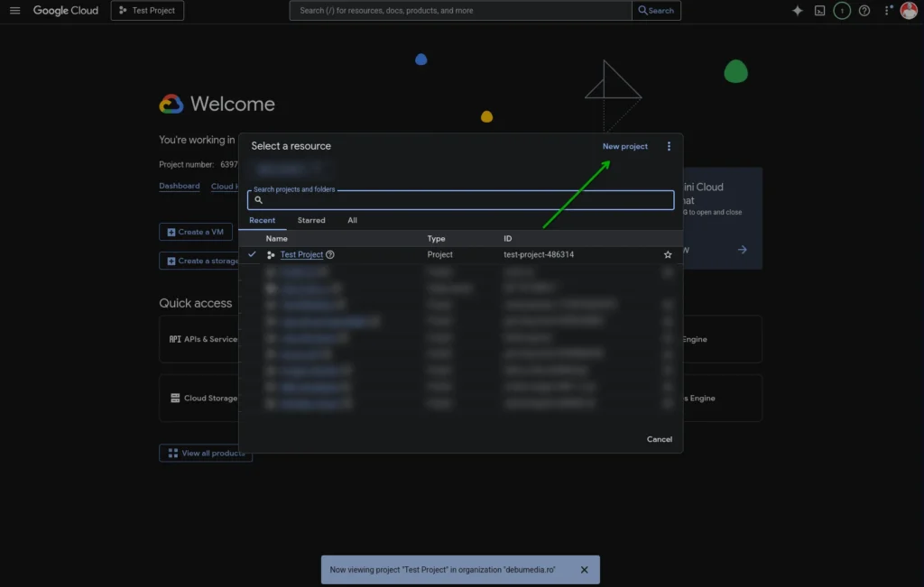Viewport: 924px width, 587px height.
Task: Switch to the All tab
Action: (352, 220)
